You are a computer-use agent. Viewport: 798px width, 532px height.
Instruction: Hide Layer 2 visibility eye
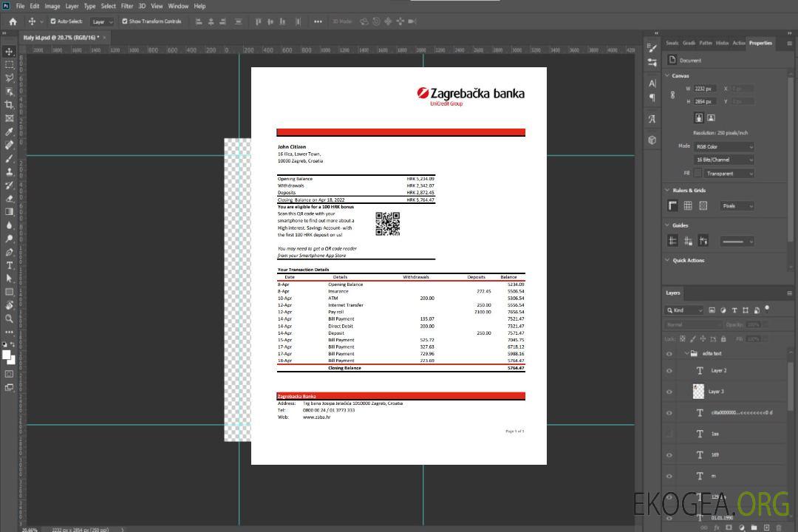click(669, 371)
